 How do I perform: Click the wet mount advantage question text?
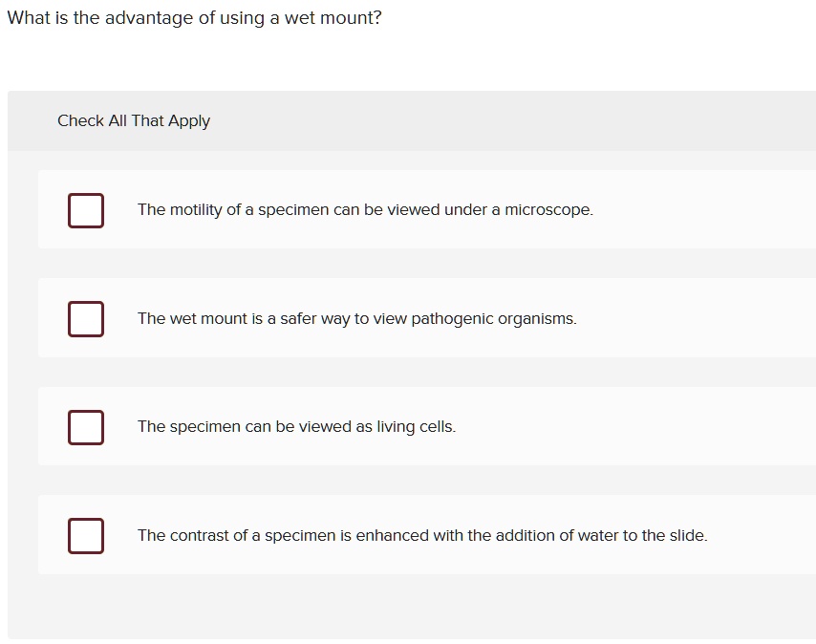(194, 18)
